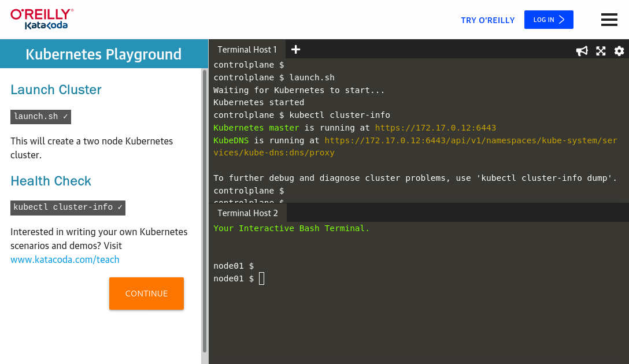Click 'This will create a two node' text
Image resolution: width=629 pixels, height=364 pixels.
coord(91,148)
